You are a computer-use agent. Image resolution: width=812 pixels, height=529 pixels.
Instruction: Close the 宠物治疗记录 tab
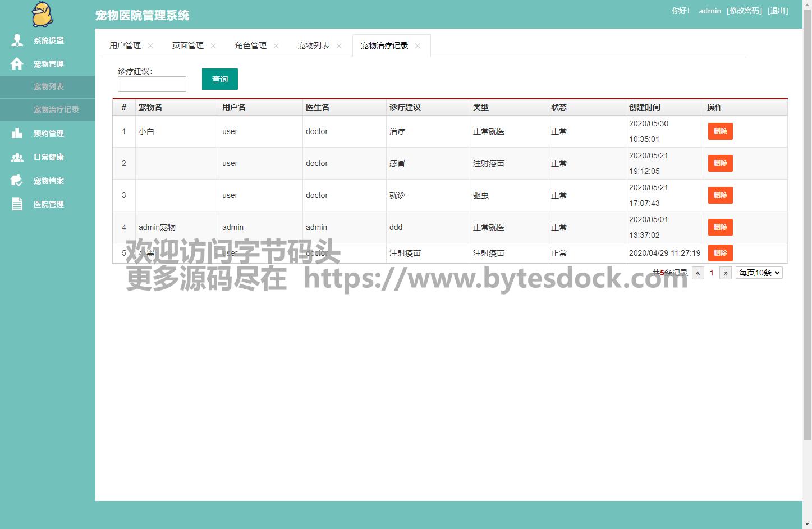coord(418,46)
